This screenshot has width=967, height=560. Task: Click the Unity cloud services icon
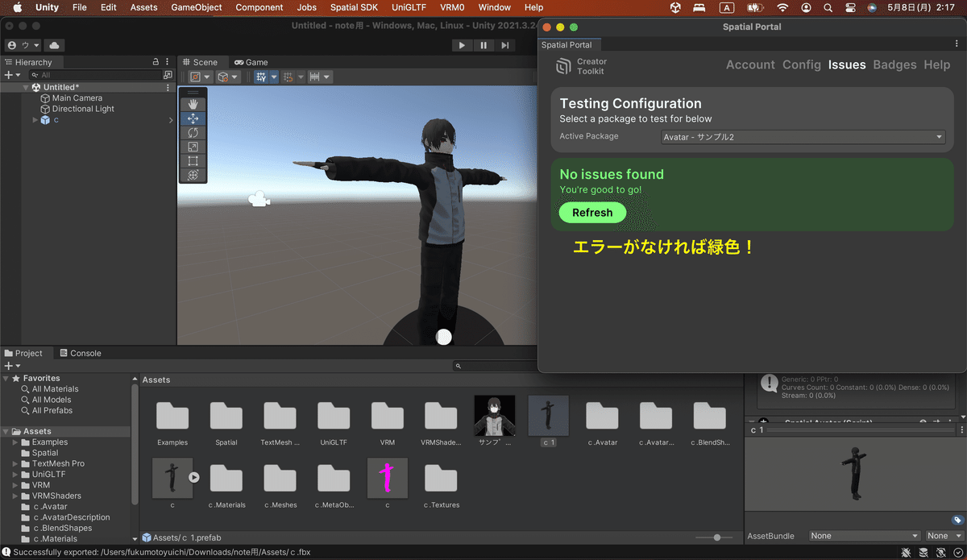click(x=54, y=45)
